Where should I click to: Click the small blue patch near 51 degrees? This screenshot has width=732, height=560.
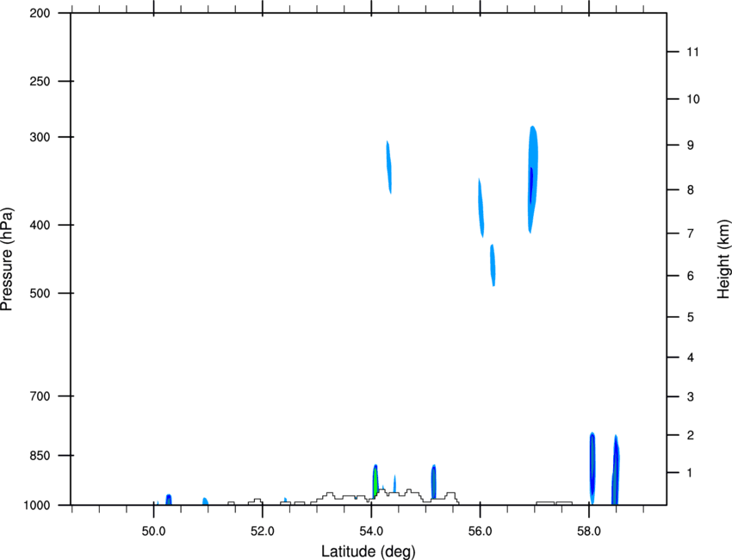tap(205, 501)
